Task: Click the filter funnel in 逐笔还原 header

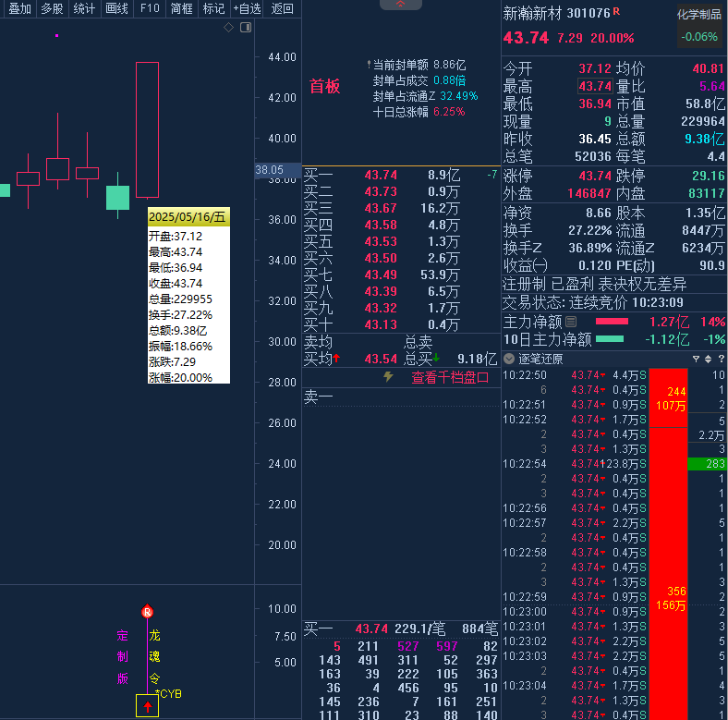Action: tap(696, 359)
